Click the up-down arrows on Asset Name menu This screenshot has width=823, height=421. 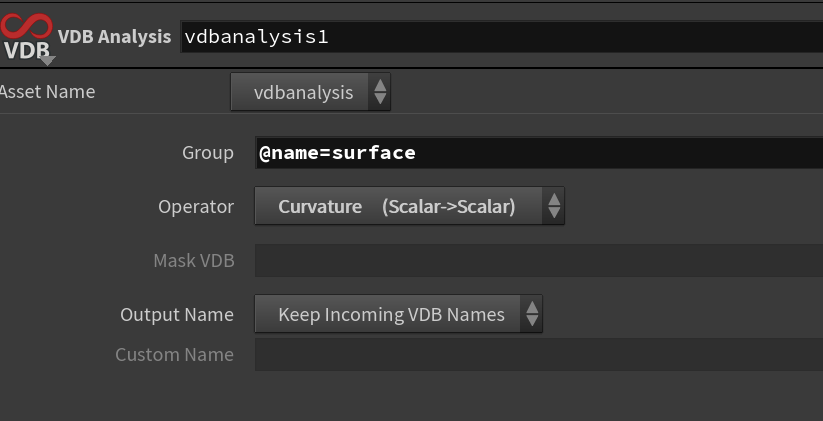point(380,92)
